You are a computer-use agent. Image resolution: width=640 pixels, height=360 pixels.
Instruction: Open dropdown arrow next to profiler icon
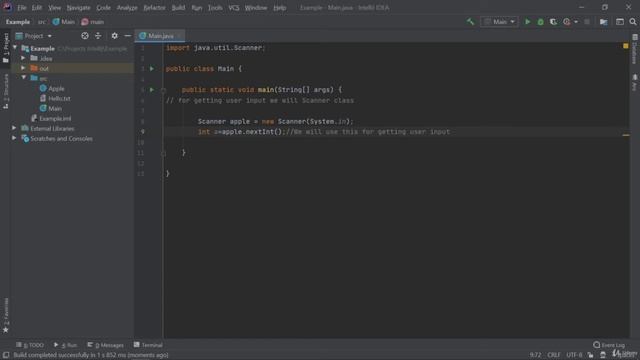click(576, 22)
